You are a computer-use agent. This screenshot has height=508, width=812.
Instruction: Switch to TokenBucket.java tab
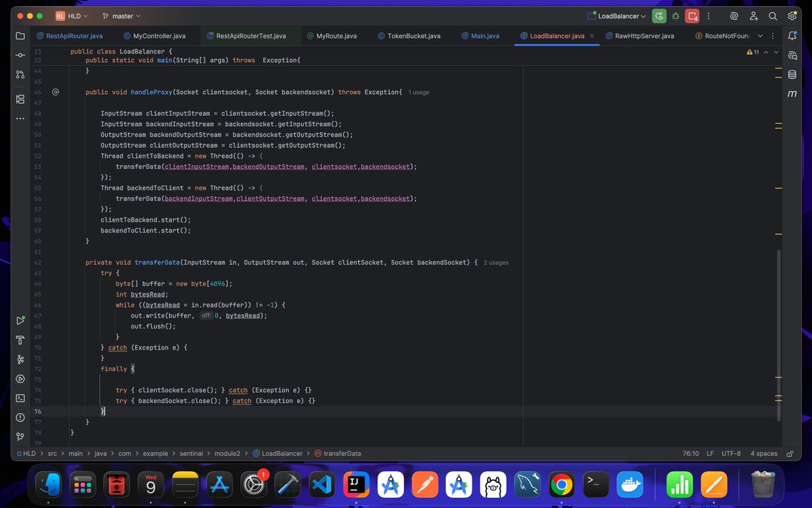409,36
